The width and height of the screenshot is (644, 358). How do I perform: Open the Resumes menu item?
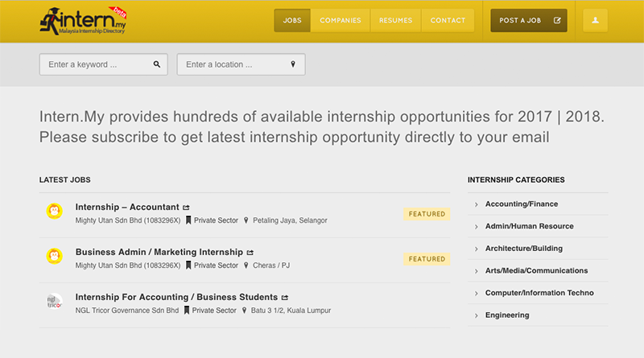point(396,20)
